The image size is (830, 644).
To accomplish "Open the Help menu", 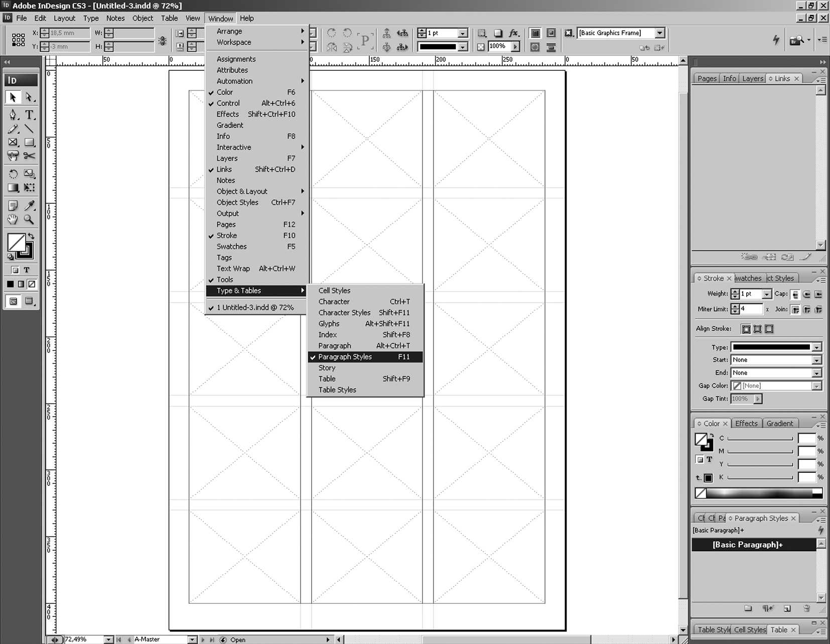I will tap(247, 18).
